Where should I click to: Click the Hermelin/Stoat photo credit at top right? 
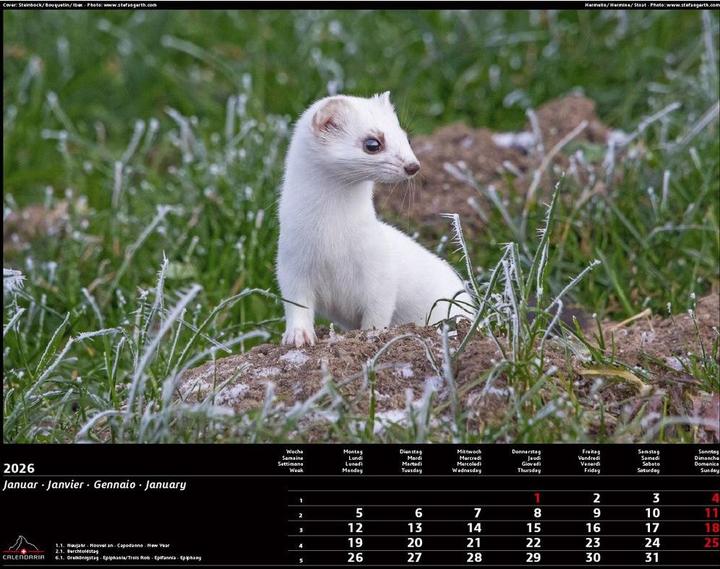pyautogui.click(x=652, y=5)
